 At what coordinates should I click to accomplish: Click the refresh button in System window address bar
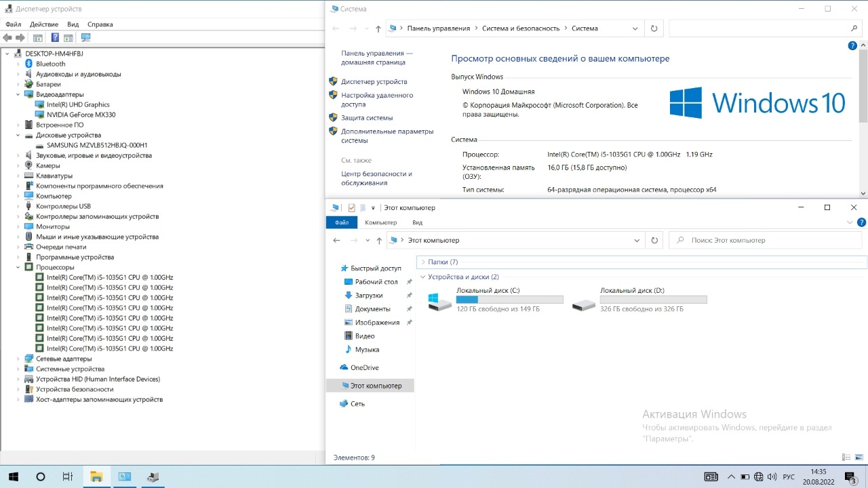(654, 28)
